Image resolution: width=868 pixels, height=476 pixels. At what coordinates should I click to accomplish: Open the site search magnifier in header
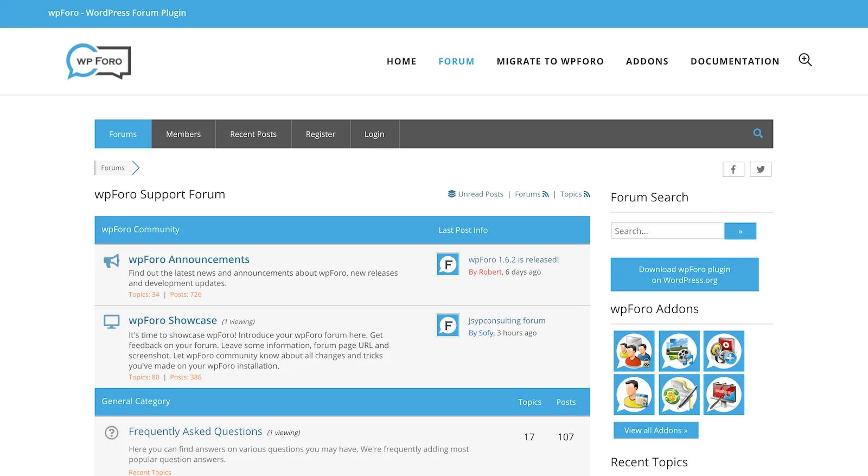click(805, 60)
